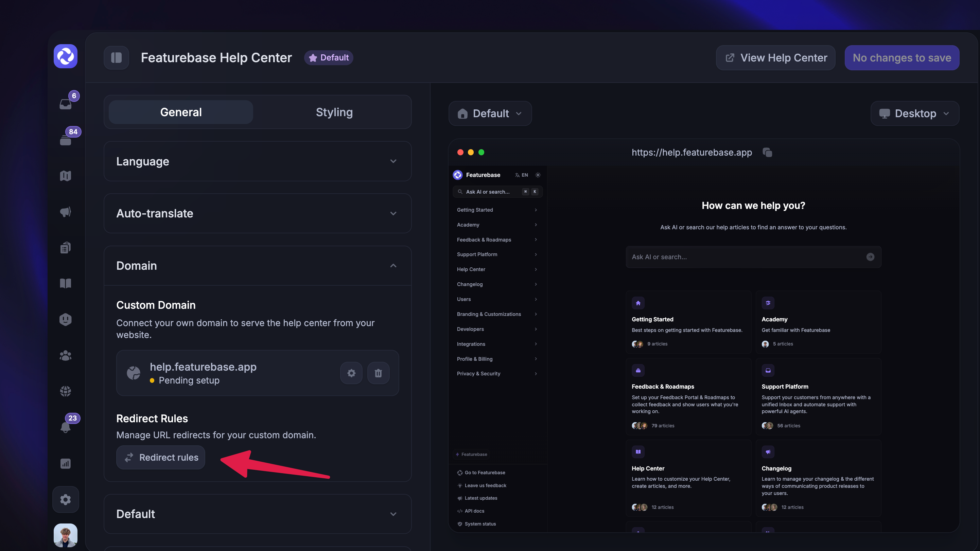Image resolution: width=980 pixels, height=551 pixels.
Task: Open the roadmap map icon in sidebar
Action: click(66, 176)
